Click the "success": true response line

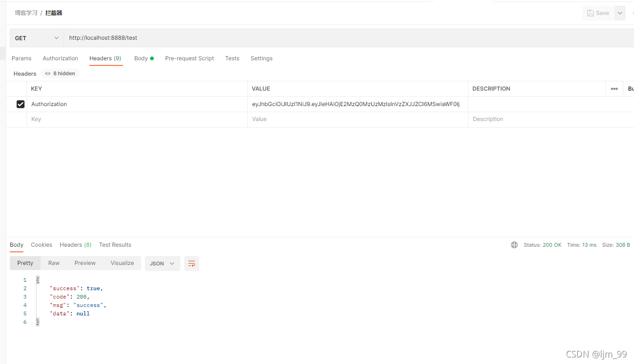tap(76, 288)
